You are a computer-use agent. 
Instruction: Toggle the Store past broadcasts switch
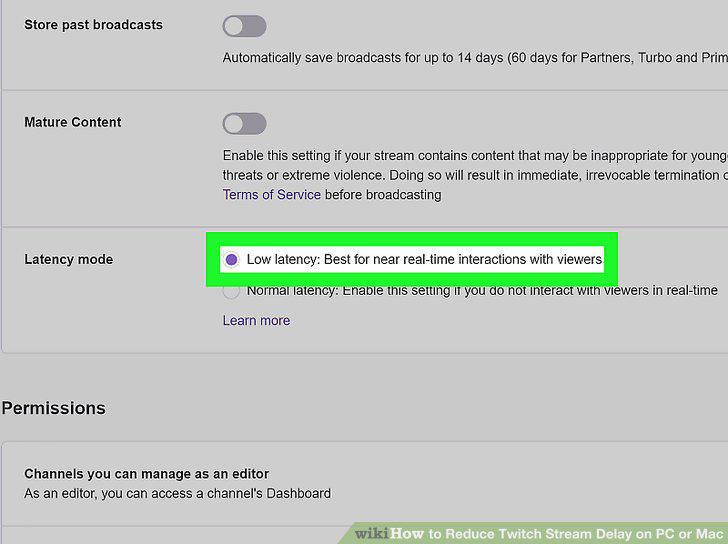(x=244, y=26)
